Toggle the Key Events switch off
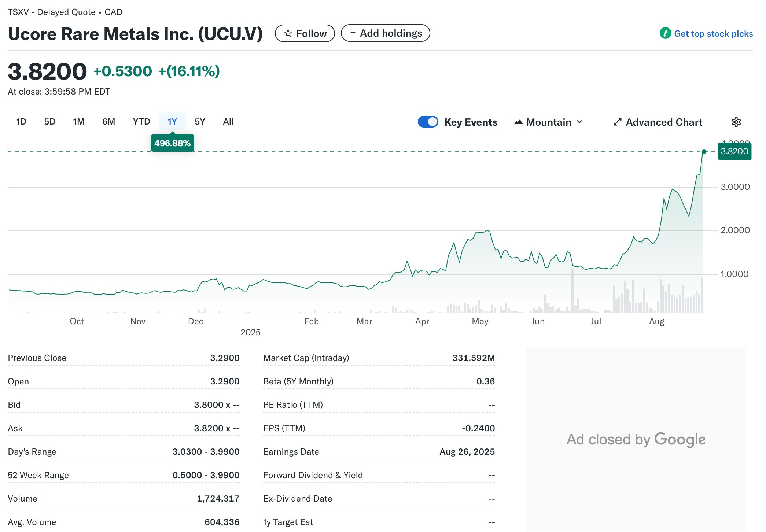Image resolution: width=766 pixels, height=532 pixels. pyautogui.click(x=428, y=122)
